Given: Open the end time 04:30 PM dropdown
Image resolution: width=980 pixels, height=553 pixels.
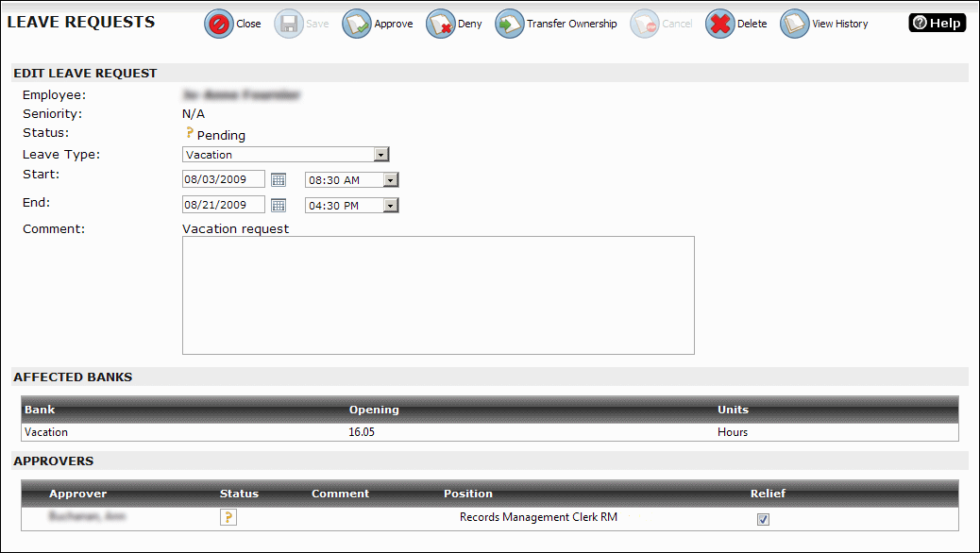Looking at the screenshot, I should click(x=391, y=205).
